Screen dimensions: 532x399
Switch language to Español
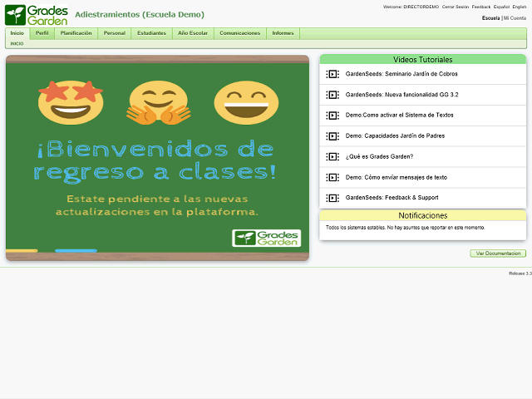501,7
